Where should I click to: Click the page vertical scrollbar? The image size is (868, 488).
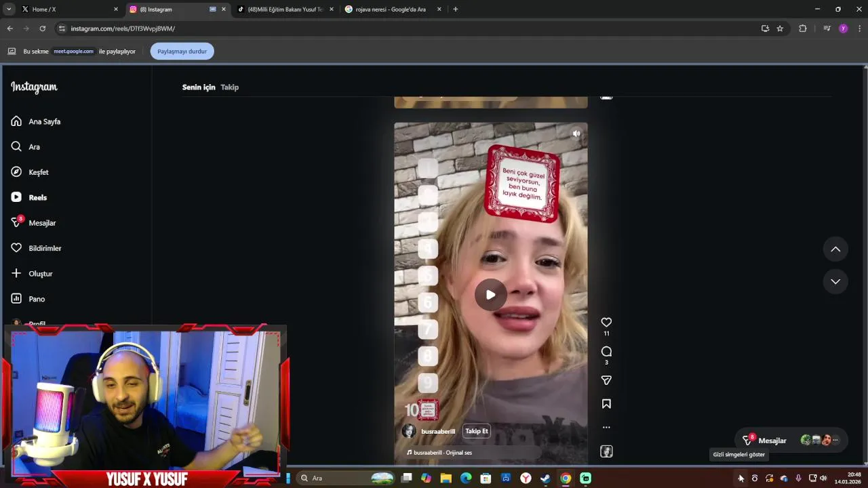pyautogui.click(x=865, y=264)
